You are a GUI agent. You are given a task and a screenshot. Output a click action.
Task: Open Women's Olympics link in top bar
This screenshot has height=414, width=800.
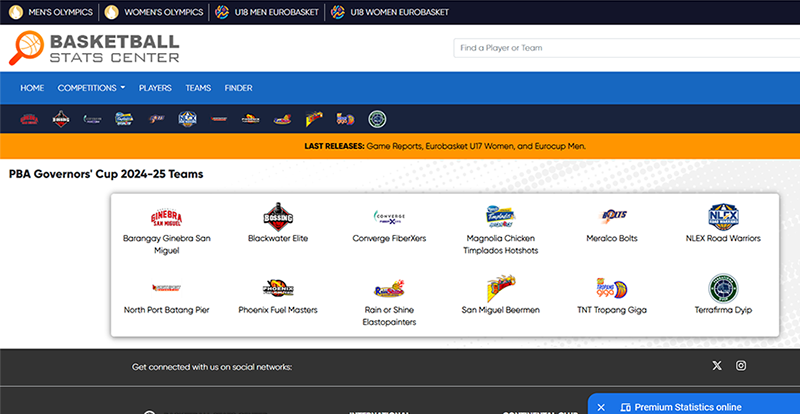[x=154, y=12]
